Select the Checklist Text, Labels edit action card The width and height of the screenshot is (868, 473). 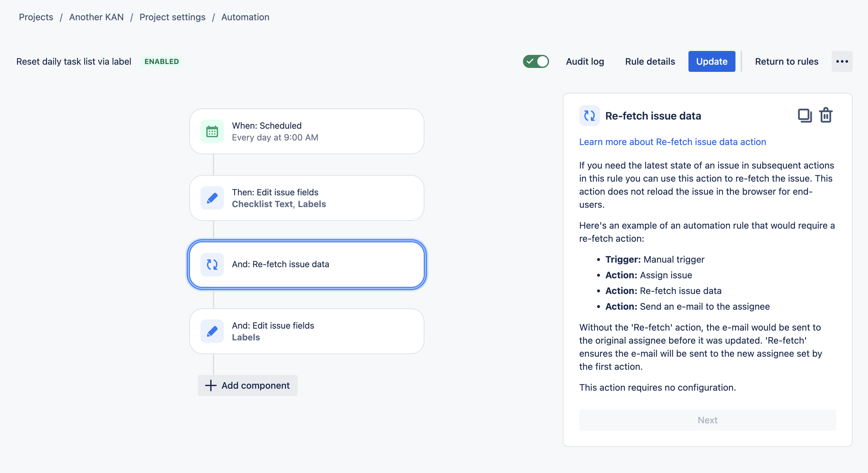click(306, 198)
